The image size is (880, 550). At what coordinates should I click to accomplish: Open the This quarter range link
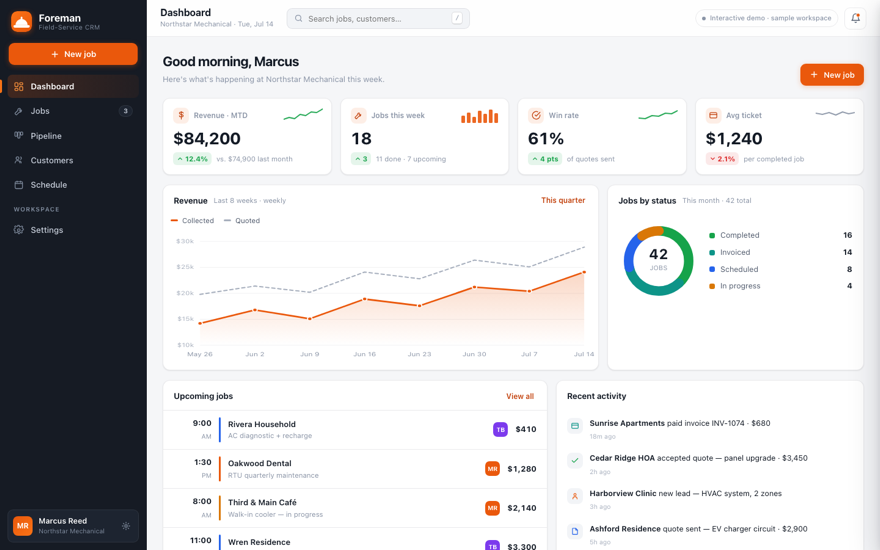tap(563, 200)
